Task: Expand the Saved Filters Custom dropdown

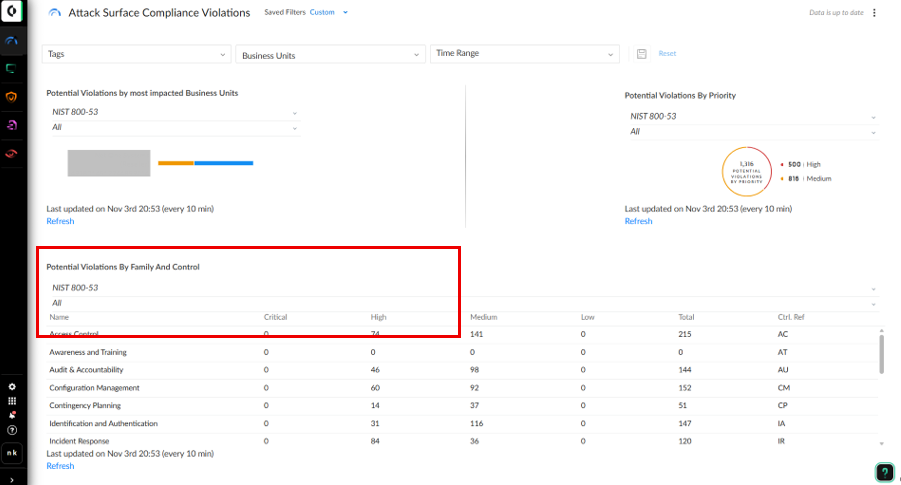Action: [328, 13]
